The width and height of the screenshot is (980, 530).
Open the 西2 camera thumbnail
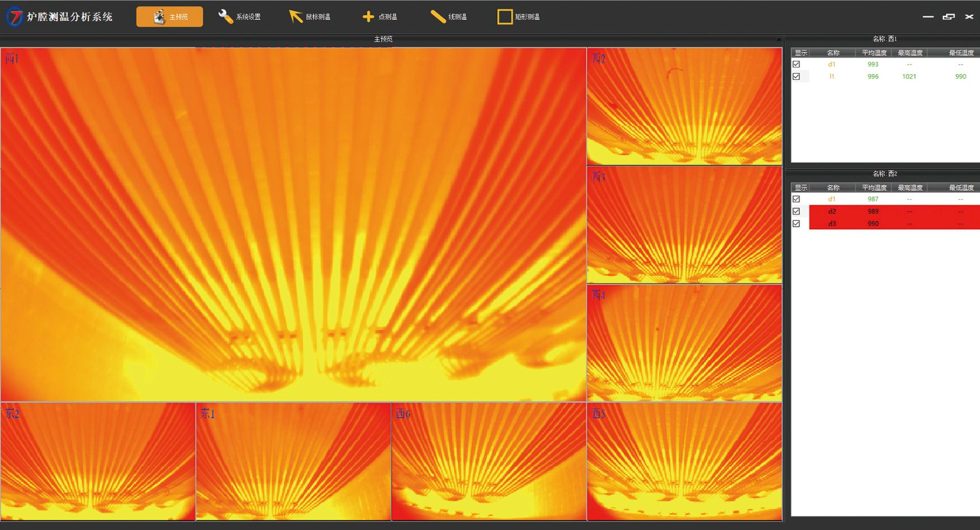point(684,106)
